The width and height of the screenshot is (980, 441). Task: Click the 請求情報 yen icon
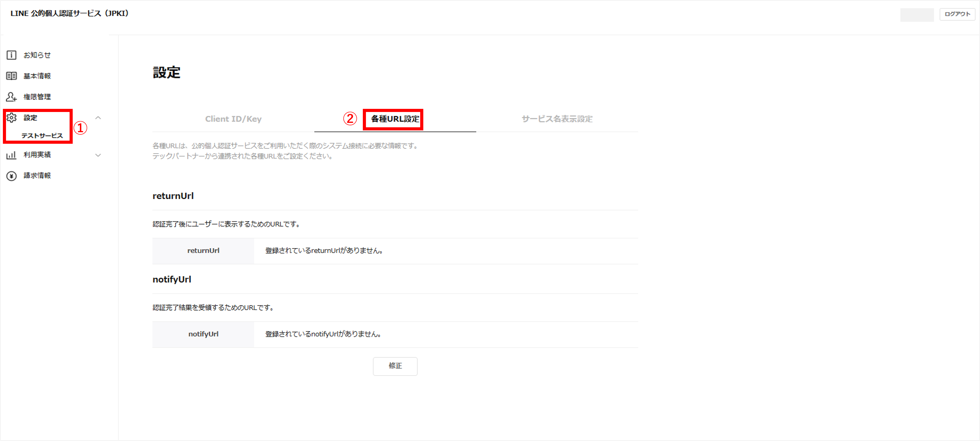click(11, 176)
